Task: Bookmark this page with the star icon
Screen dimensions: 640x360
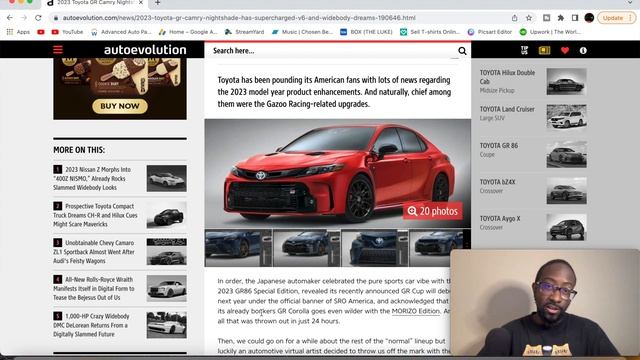Action: [x=529, y=18]
